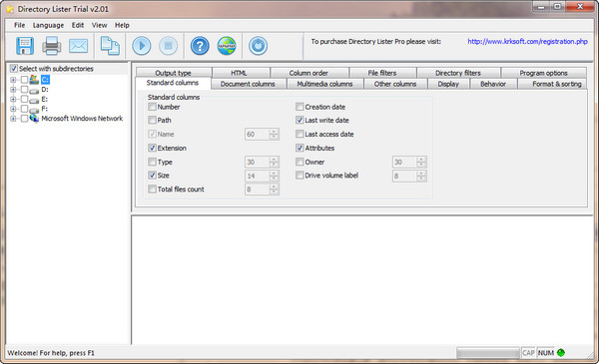Uncheck the Extension column checkbox
599x364 pixels.
pyautogui.click(x=152, y=148)
